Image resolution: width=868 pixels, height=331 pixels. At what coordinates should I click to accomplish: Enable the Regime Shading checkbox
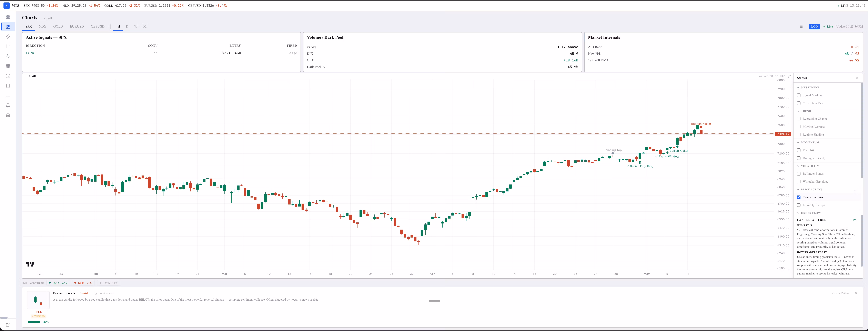click(799, 135)
